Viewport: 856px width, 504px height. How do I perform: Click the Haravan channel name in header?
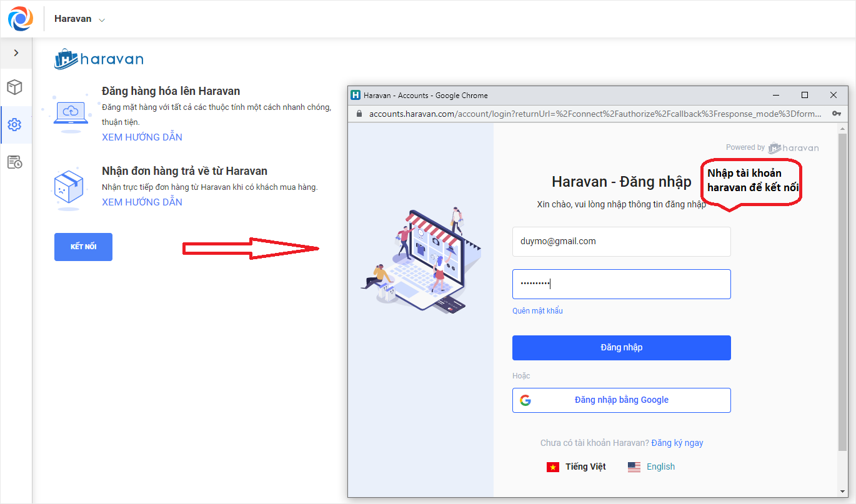click(72, 19)
